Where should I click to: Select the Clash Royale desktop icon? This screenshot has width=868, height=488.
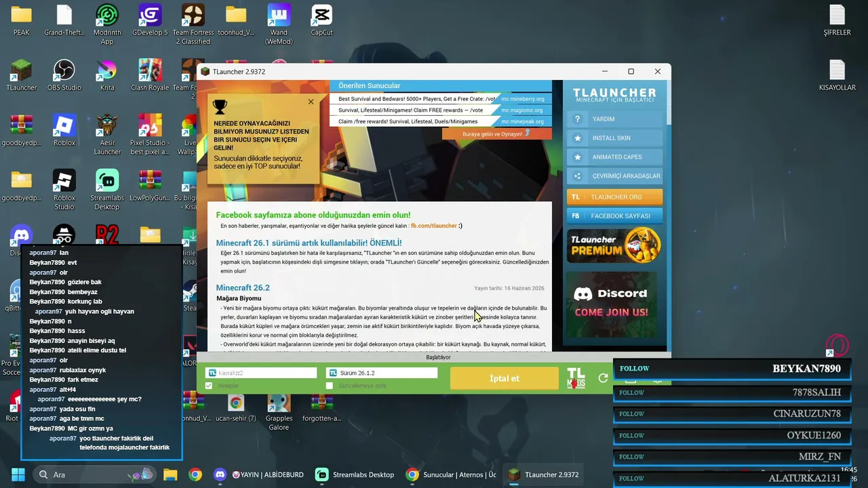150,75
